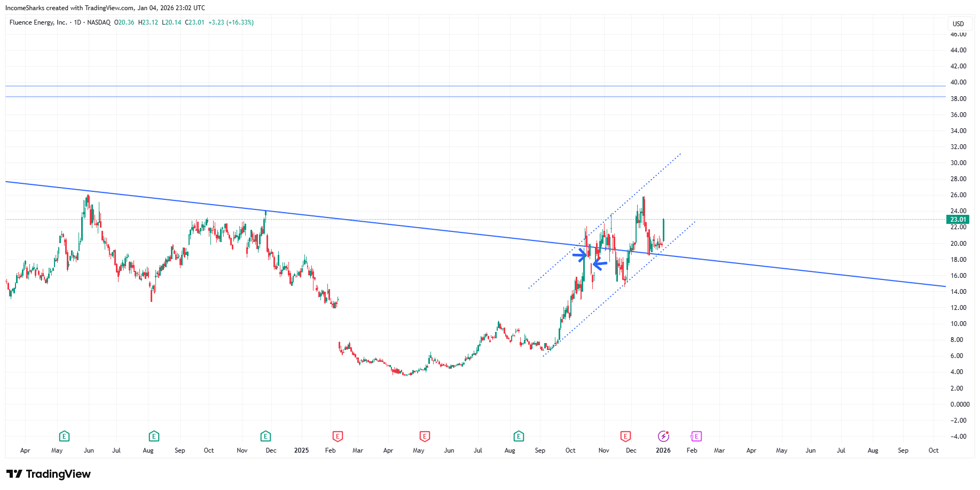Viewport: 980px width, 490px height.
Task: Open the USD currency selector
Action: coord(959,24)
